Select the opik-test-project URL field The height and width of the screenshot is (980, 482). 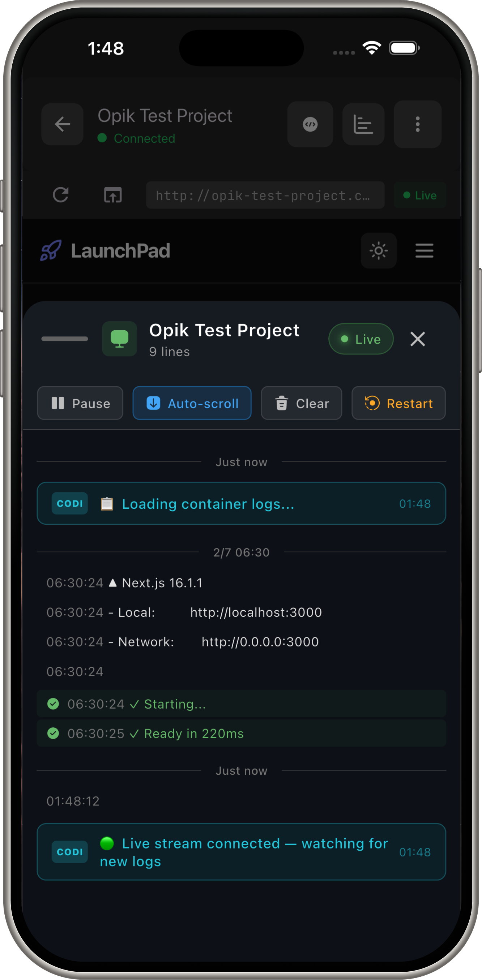point(265,195)
